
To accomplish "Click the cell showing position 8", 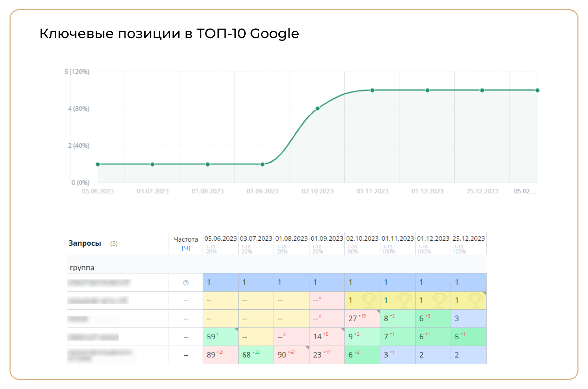I will pos(397,319).
